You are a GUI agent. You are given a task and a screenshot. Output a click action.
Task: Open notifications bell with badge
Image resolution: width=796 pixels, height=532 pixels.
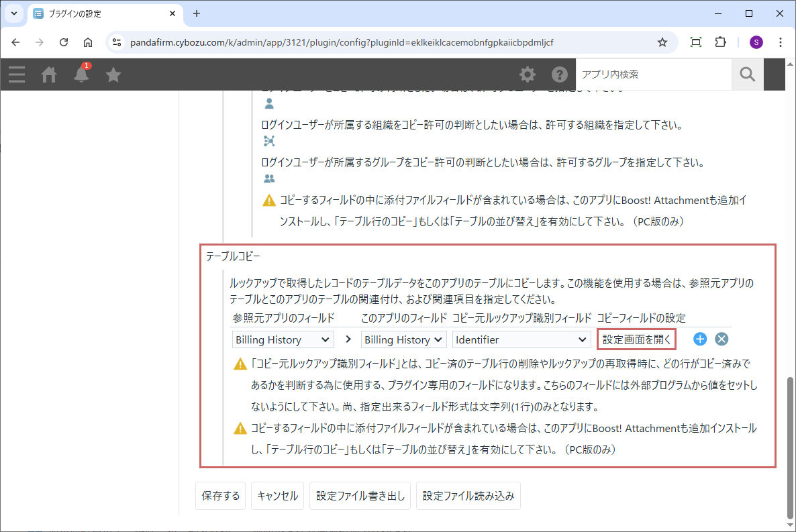pos(81,74)
